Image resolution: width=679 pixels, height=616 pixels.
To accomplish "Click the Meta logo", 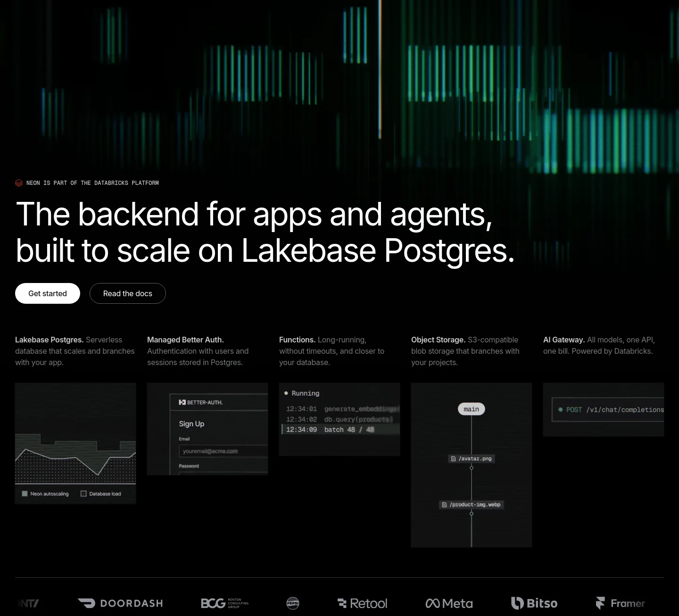I will 449,603.
